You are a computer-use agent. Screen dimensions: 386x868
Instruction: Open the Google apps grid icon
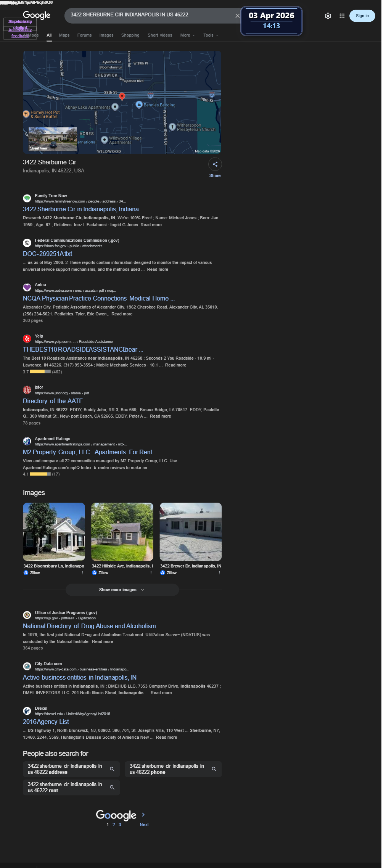[x=342, y=16]
